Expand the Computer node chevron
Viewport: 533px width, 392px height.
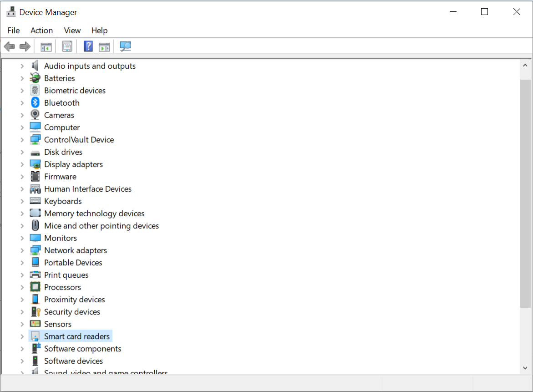click(22, 127)
